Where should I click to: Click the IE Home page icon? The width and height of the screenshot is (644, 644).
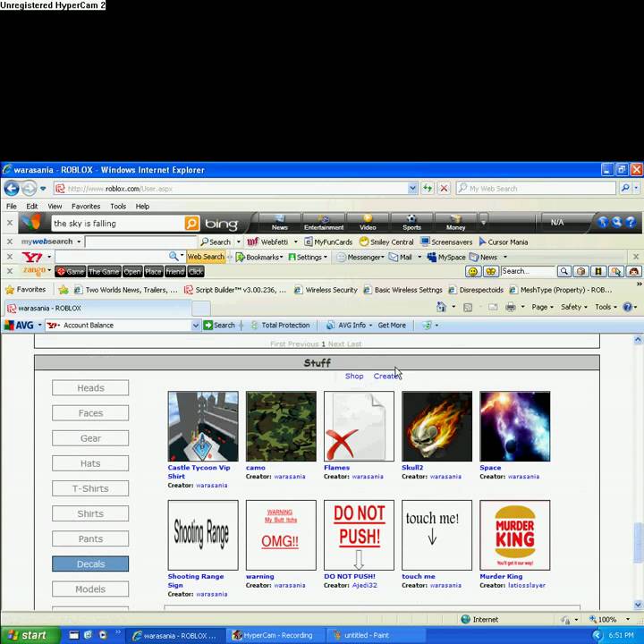point(442,307)
